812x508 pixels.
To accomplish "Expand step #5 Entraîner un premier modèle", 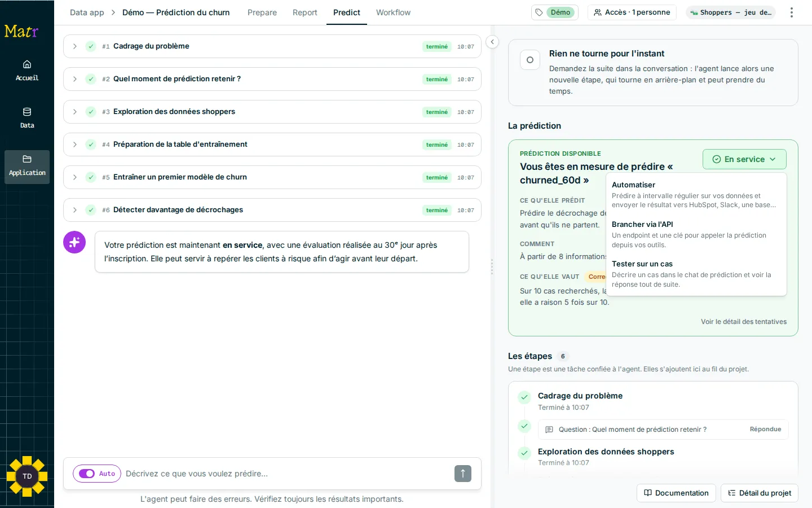I will tap(74, 177).
